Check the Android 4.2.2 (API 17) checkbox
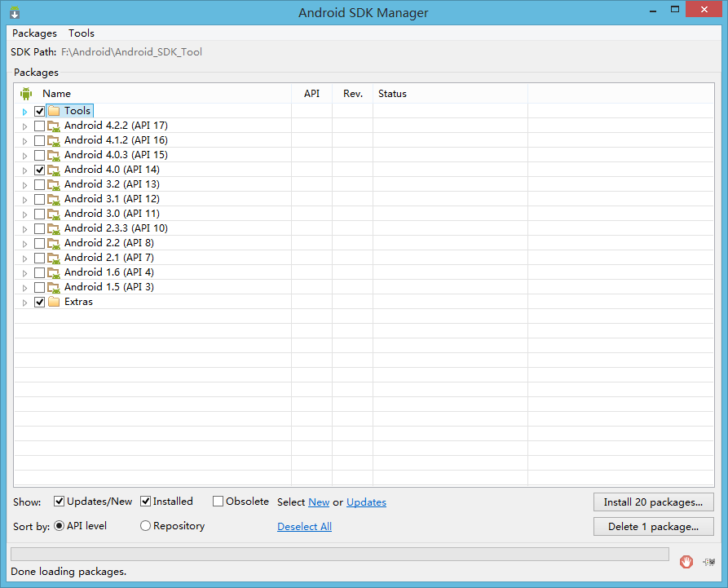The image size is (728, 588). [39, 126]
